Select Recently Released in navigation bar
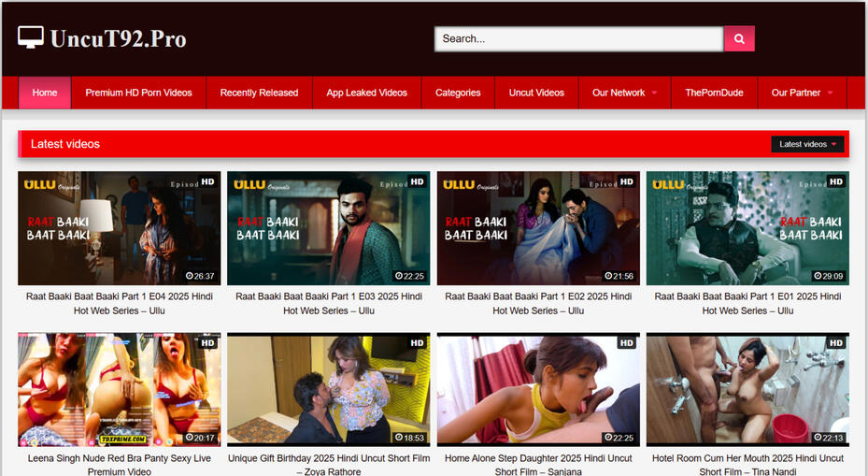 (259, 93)
